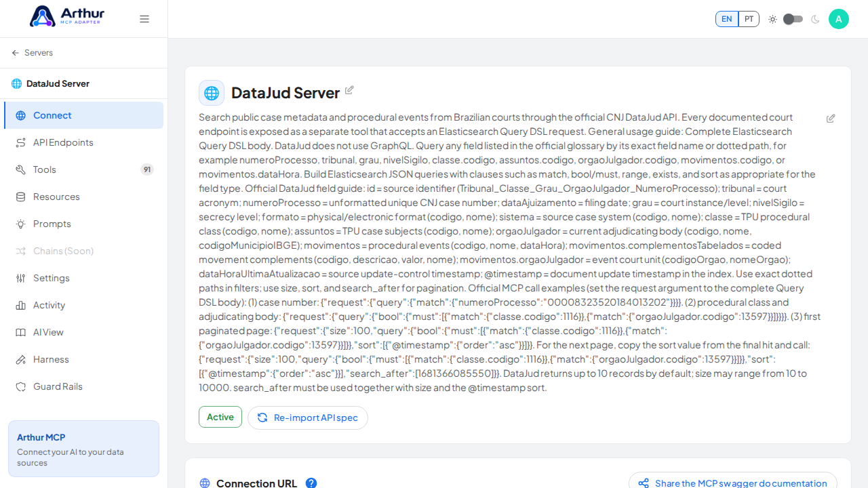Click the back arrow beside Servers
The width and height of the screenshot is (868, 488).
(15, 53)
